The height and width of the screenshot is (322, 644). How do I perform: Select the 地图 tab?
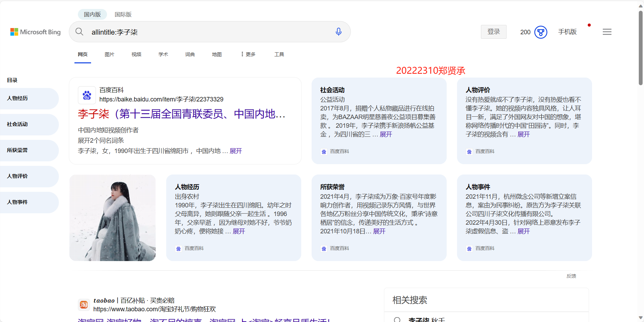click(217, 54)
